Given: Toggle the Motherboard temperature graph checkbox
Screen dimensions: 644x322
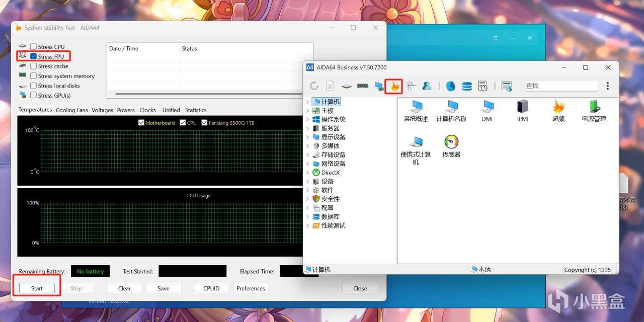Looking at the screenshot, I should [x=141, y=123].
